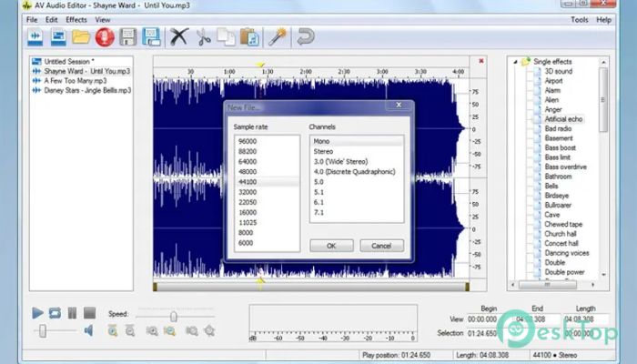The width and height of the screenshot is (637, 364).
Task: Click the horizontal zoom-in magnifier icon
Action: pyautogui.click(x=152, y=330)
